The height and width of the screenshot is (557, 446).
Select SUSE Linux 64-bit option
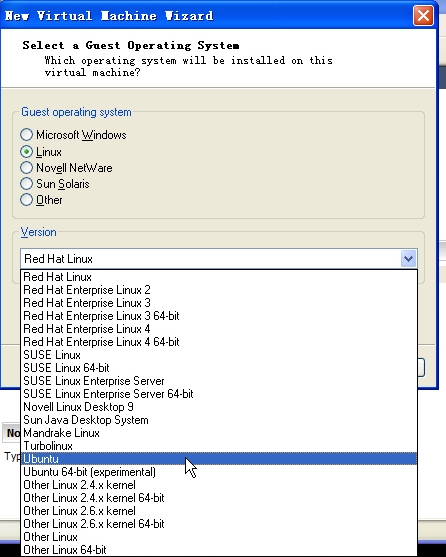click(219, 368)
